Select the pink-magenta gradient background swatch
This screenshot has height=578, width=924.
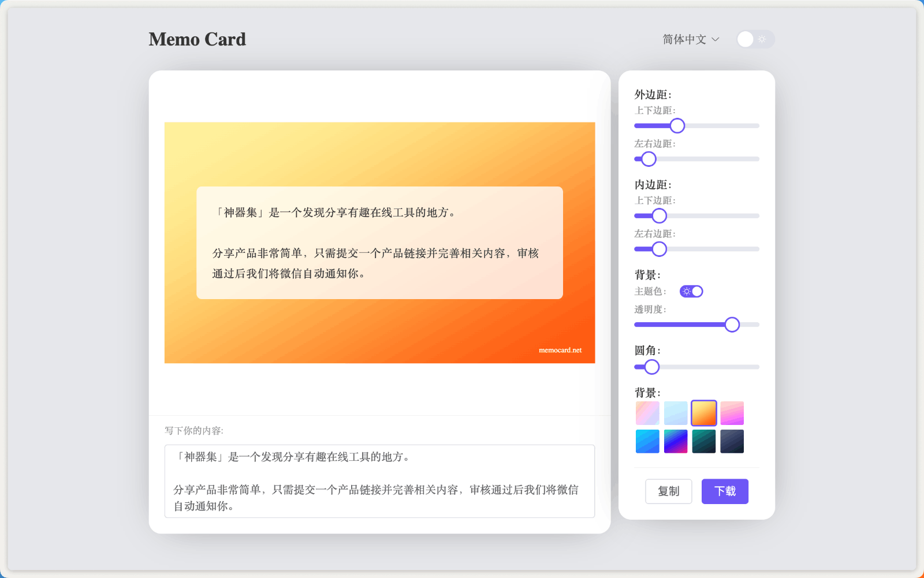click(732, 413)
